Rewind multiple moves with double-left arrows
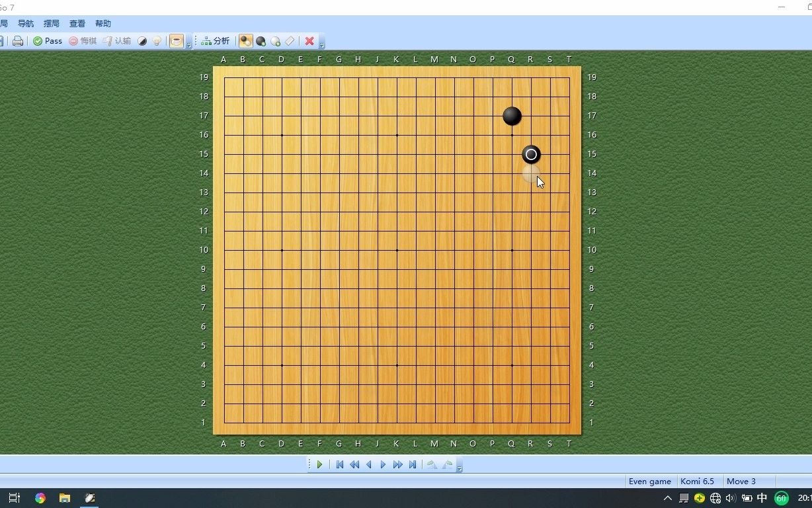Screen dimensions: 812x508 [x=354, y=465]
